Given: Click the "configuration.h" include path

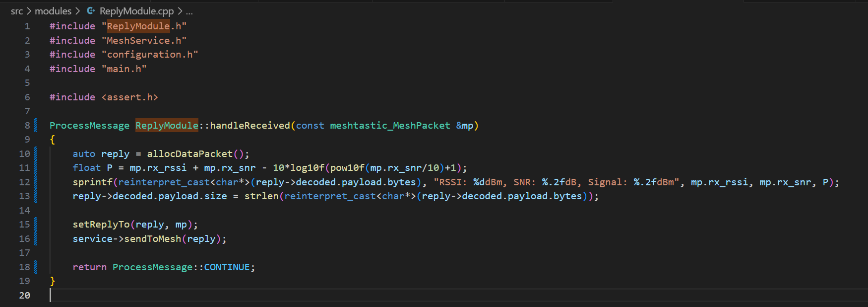Looking at the screenshot, I should 149,55.
